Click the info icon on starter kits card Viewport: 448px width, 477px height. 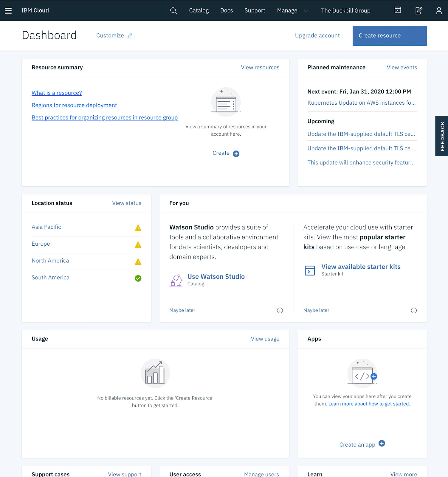click(414, 310)
